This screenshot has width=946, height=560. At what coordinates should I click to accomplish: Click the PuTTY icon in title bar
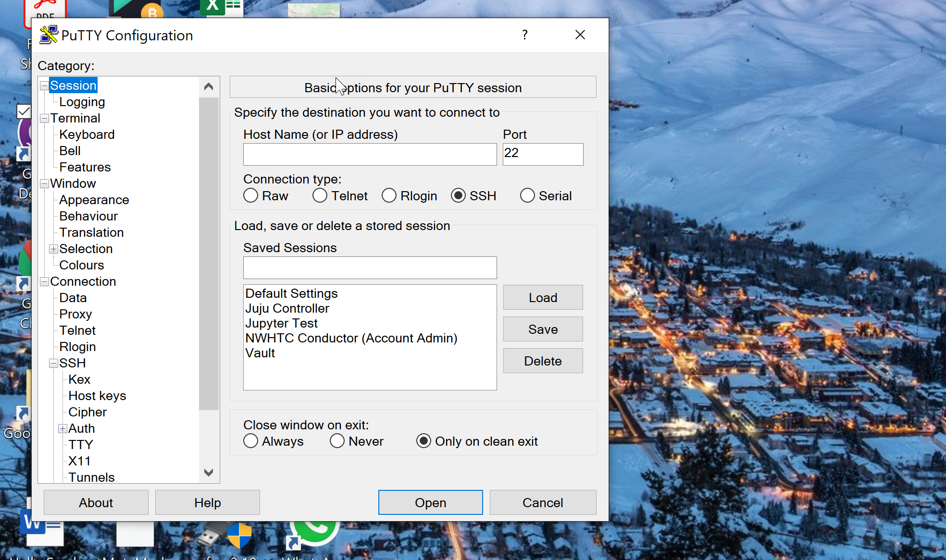pyautogui.click(x=49, y=35)
